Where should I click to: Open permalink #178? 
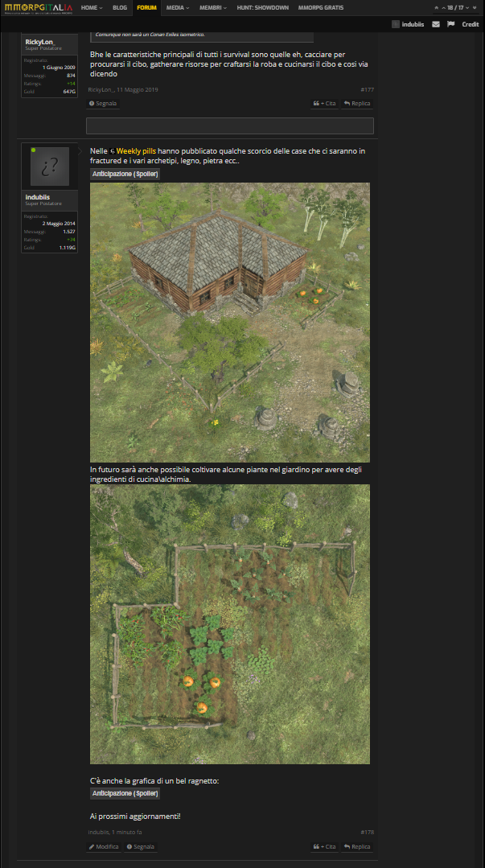point(367,832)
